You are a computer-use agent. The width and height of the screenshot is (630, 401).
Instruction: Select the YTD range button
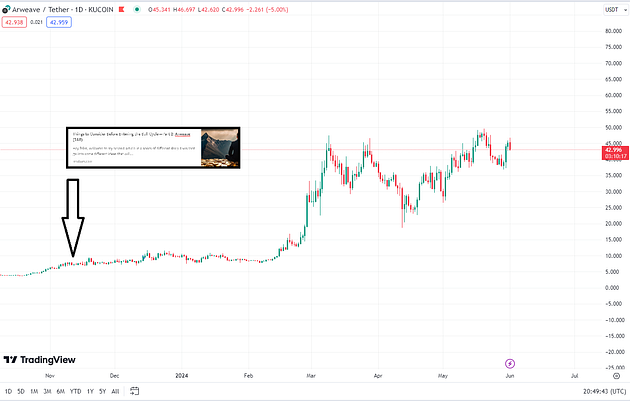coord(76,391)
